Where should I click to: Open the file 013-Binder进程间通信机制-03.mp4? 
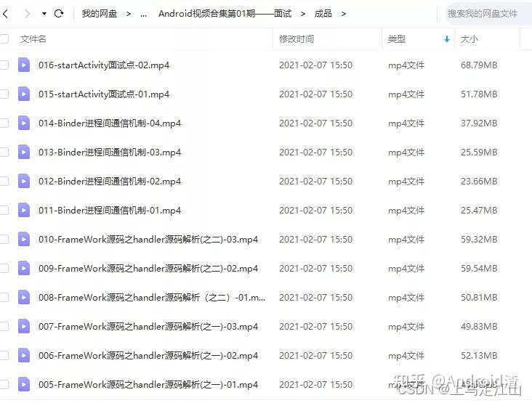point(110,152)
